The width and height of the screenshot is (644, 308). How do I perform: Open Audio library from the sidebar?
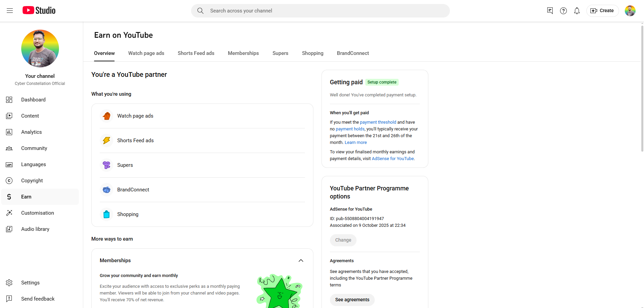[35, 229]
